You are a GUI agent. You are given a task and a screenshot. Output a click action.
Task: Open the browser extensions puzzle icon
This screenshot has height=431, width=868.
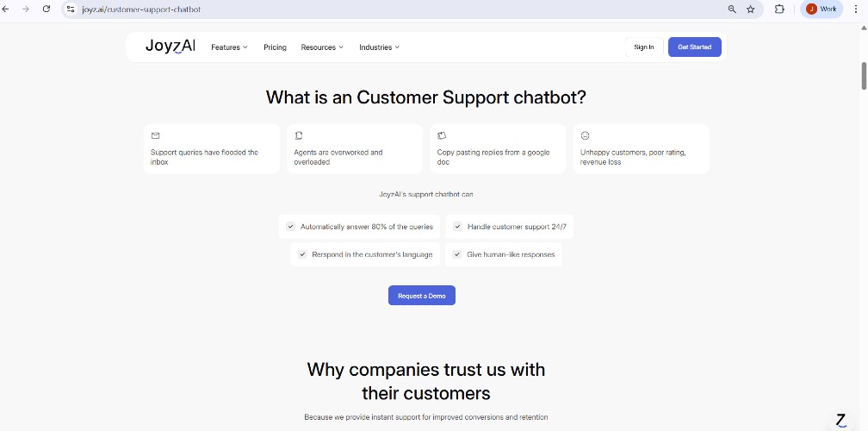click(779, 9)
